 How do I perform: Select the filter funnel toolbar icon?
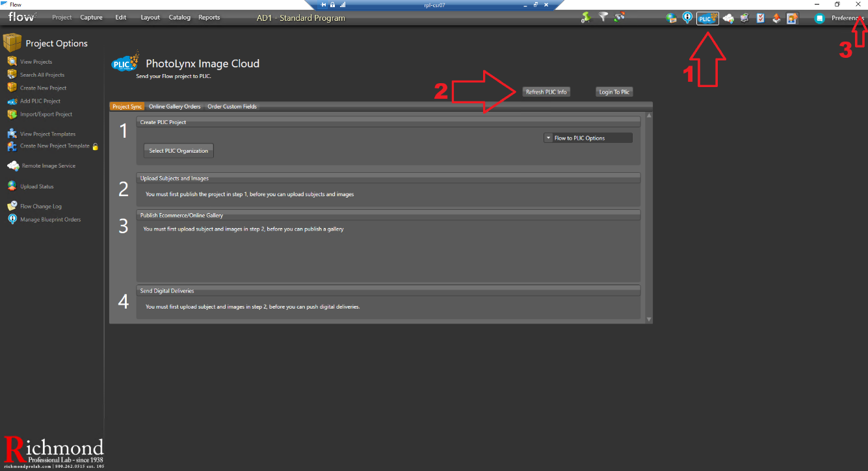[603, 17]
